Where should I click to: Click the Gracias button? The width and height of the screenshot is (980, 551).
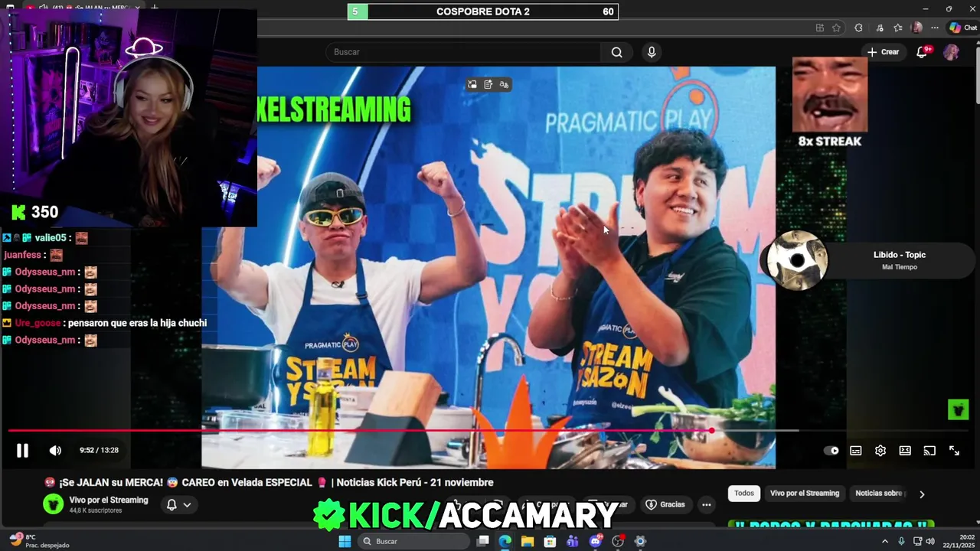tap(665, 504)
